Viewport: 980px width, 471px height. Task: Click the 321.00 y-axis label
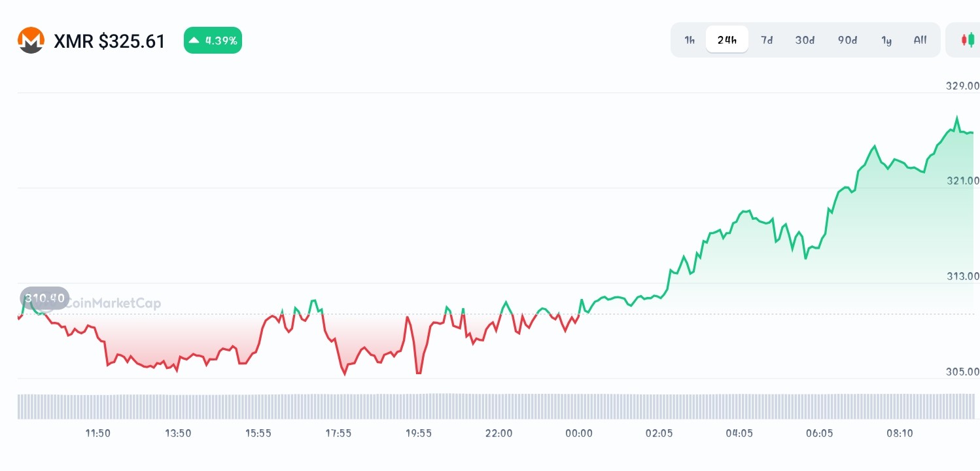[962, 181]
